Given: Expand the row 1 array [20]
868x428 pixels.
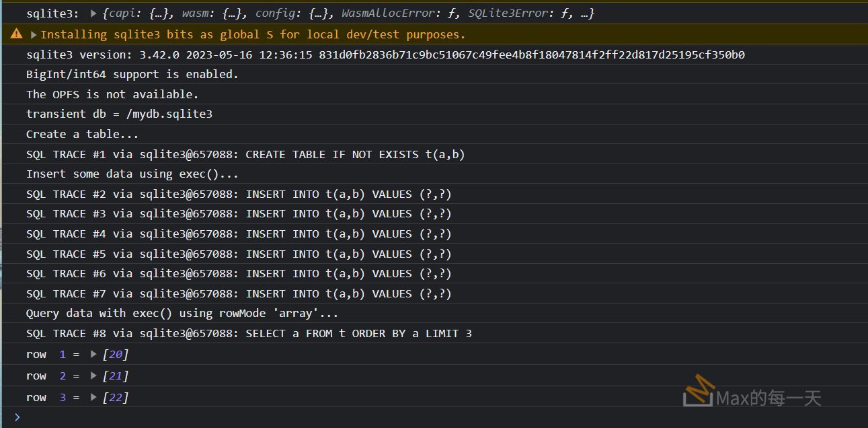Looking at the screenshot, I should click(94, 354).
